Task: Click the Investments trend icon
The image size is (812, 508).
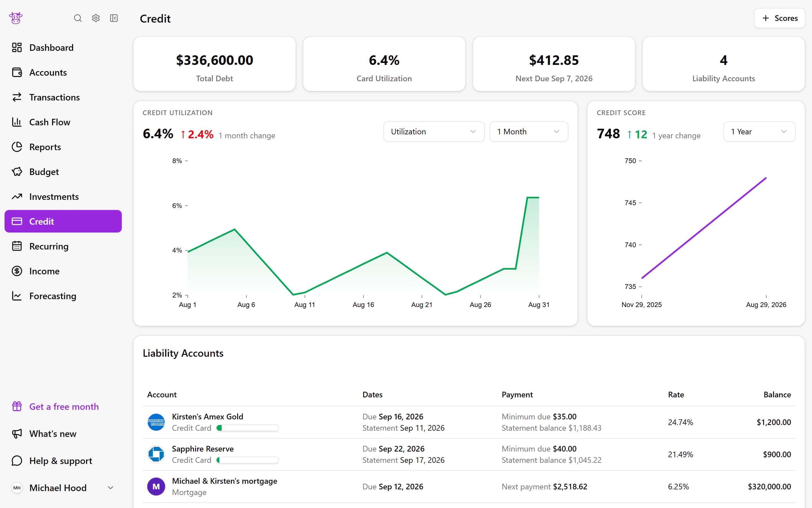Action: (x=17, y=196)
